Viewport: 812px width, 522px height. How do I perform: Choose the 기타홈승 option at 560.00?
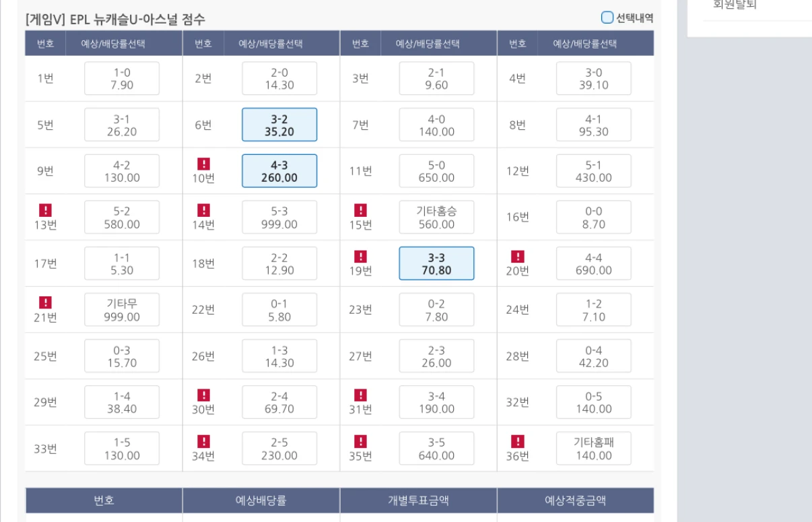click(x=436, y=218)
